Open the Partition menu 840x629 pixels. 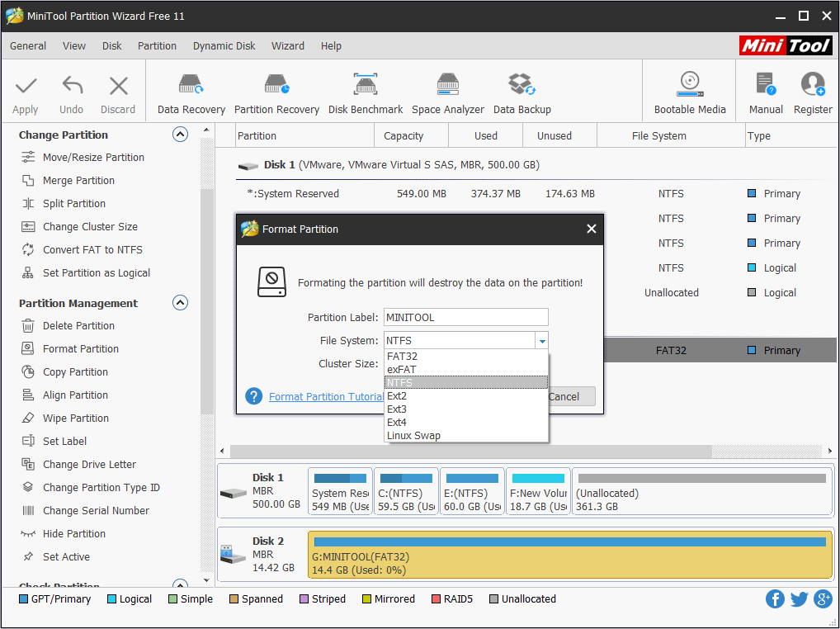pos(157,45)
